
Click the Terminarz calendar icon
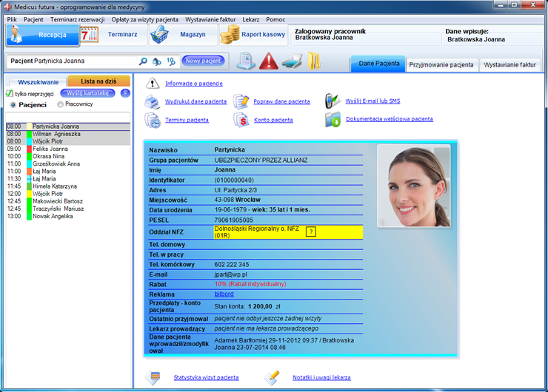click(90, 35)
